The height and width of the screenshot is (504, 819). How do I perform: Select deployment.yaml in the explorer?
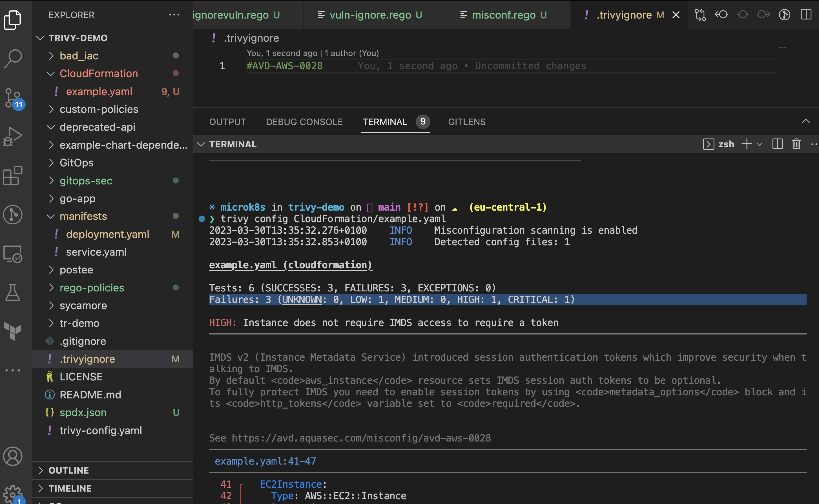tap(108, 234)
